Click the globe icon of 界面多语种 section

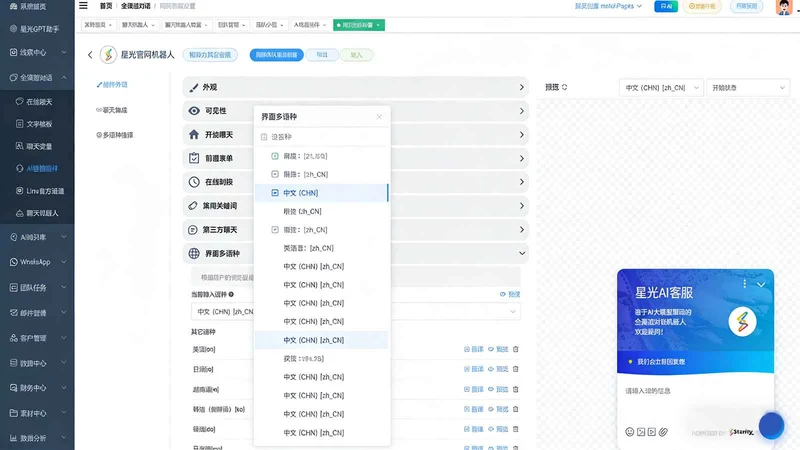point(194,253)
